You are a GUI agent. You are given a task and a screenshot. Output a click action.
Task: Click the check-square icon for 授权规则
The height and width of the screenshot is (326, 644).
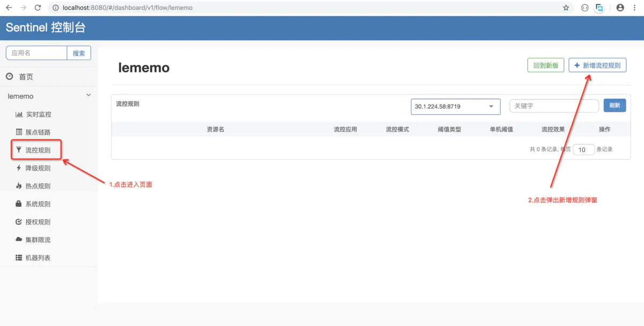(x=19, y=222)
